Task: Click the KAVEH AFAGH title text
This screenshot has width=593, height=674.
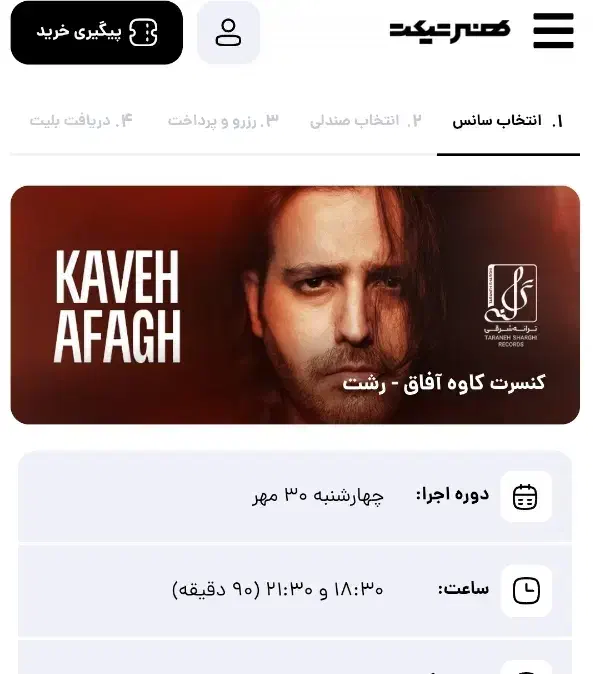Action: pyautogui.click(x=117, y=306)
